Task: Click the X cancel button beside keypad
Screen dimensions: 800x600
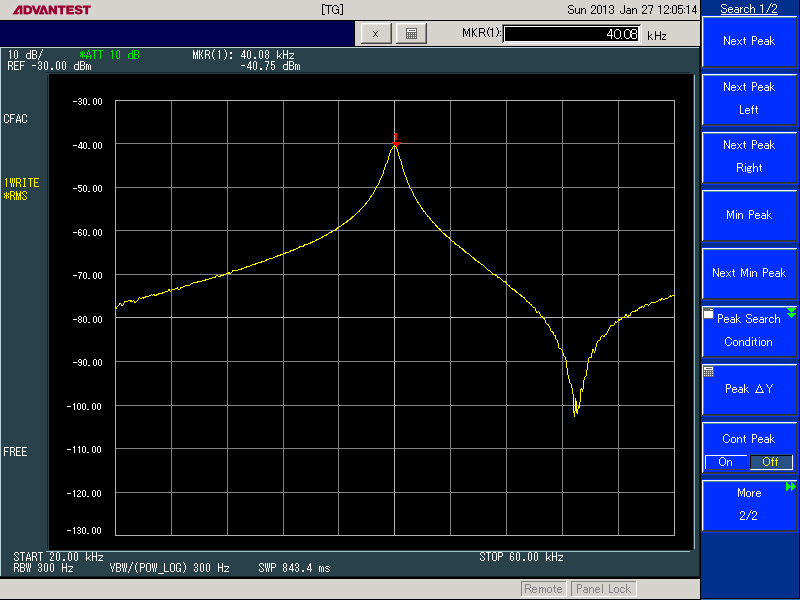Action: pos(375,34)
